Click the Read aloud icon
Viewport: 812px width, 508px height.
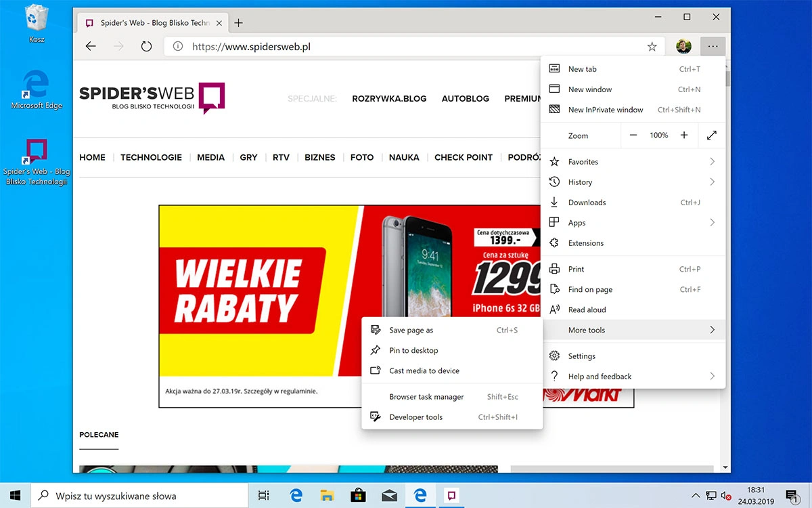point(554,310)
